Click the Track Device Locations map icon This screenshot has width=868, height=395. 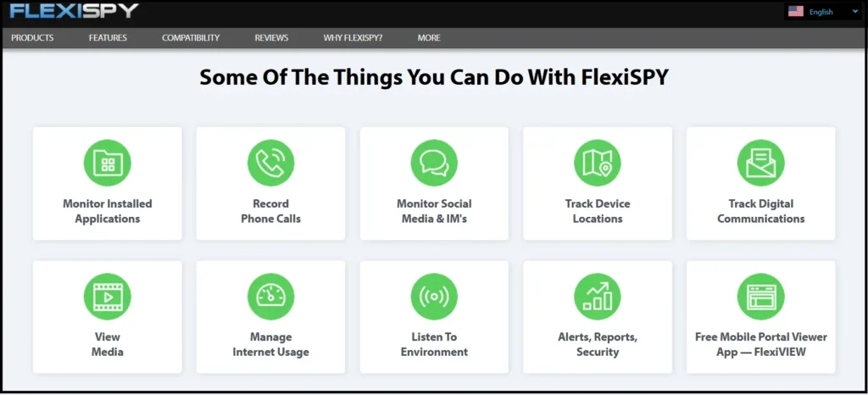coord(598,163)
